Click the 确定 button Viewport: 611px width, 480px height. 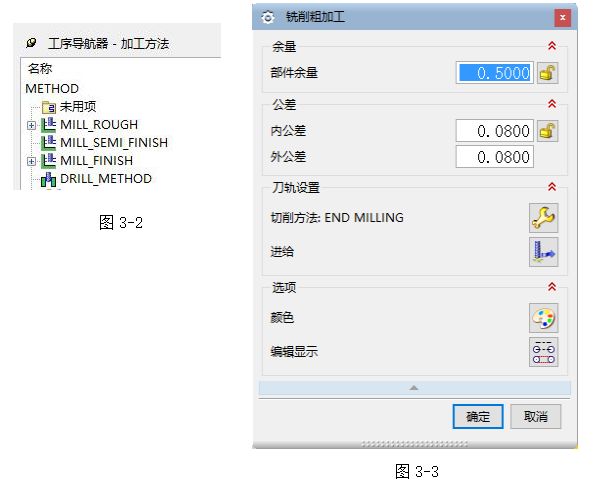[478, 416]
